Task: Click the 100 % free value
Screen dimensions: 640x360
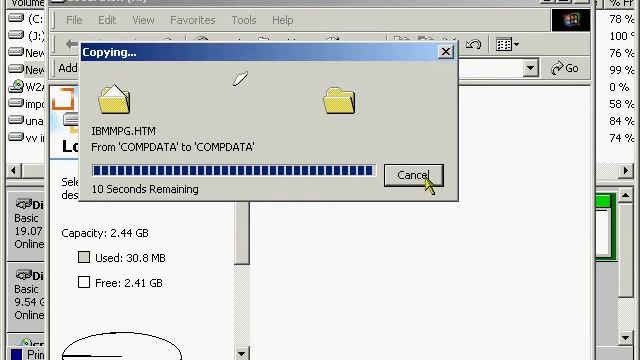Action: tap(621, 36)
